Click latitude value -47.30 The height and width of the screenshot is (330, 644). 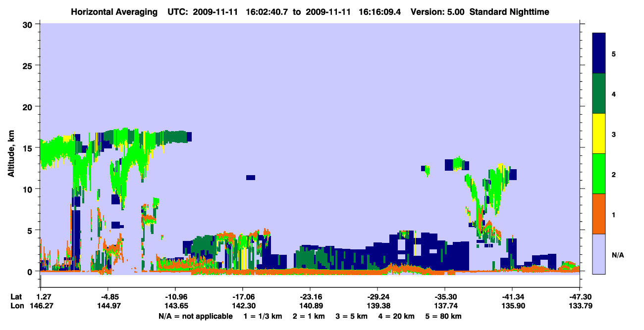tap(580, 296)
